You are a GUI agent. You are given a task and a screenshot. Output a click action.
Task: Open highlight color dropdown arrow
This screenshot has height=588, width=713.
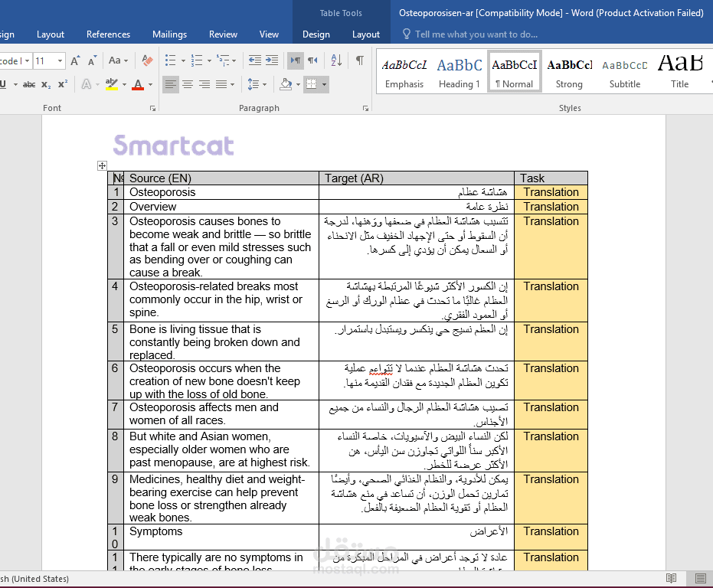coord(124,84)
